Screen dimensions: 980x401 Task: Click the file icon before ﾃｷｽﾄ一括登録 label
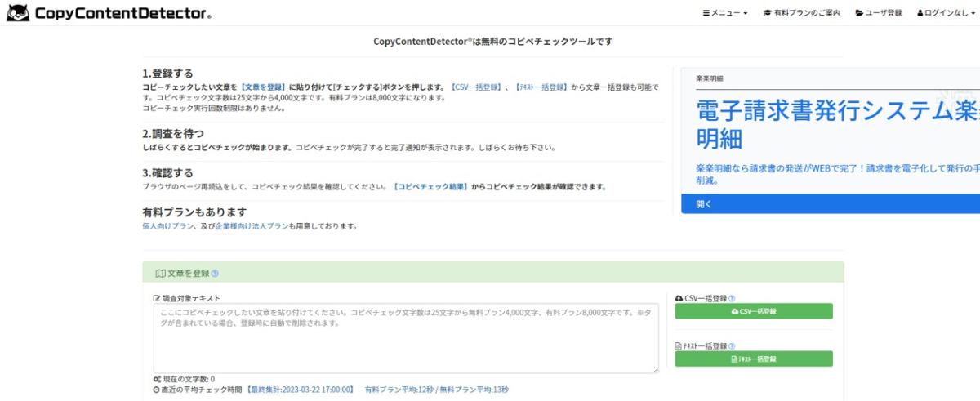(x=679, y=346)
